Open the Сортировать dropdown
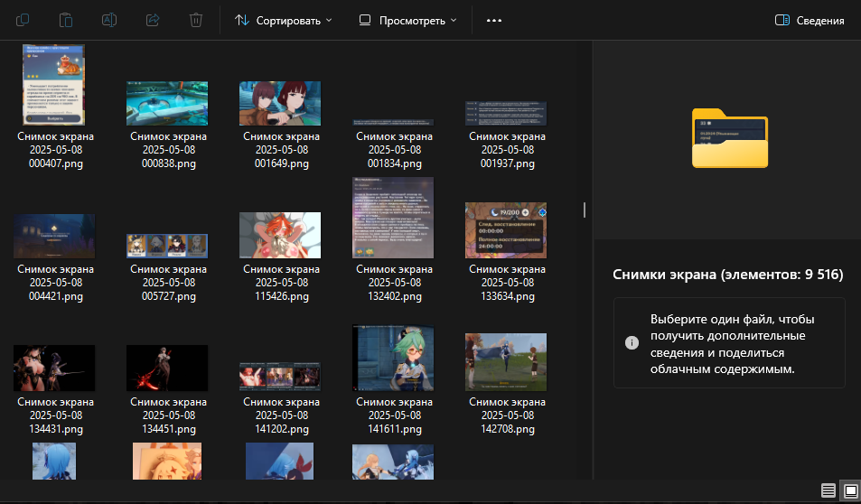Screen dimensions: 861x504 click(x=284, y=20)
